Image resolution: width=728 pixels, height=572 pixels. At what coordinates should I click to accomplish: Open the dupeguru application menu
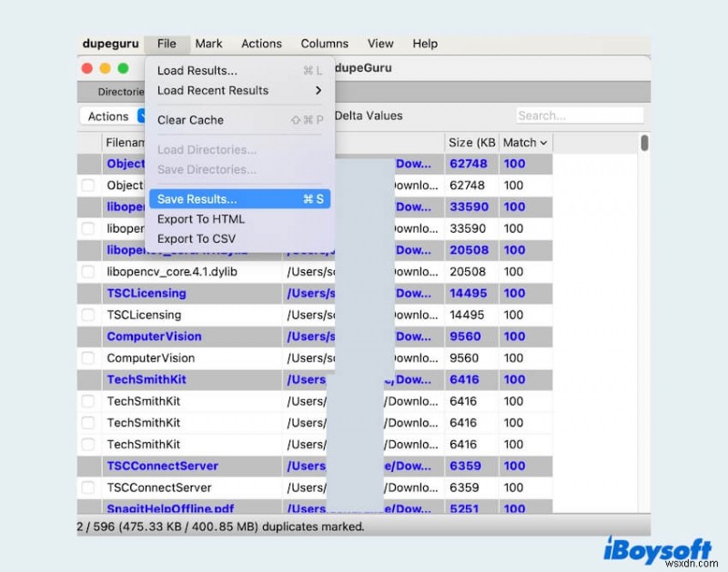pyautogui.click(x=110, y=44)
